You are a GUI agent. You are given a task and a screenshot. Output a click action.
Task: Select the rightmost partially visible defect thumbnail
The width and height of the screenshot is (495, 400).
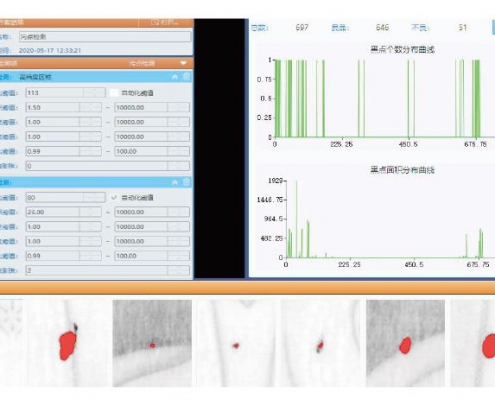tap(473, 343)
